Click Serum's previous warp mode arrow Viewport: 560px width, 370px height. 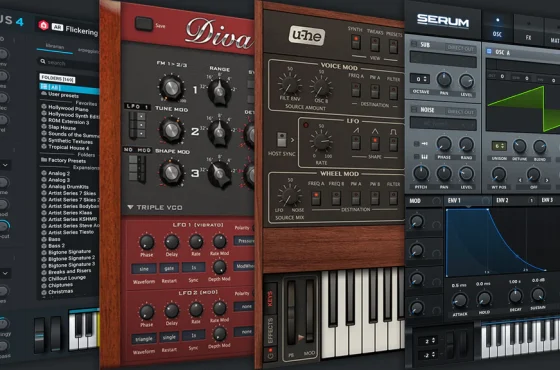520,180
